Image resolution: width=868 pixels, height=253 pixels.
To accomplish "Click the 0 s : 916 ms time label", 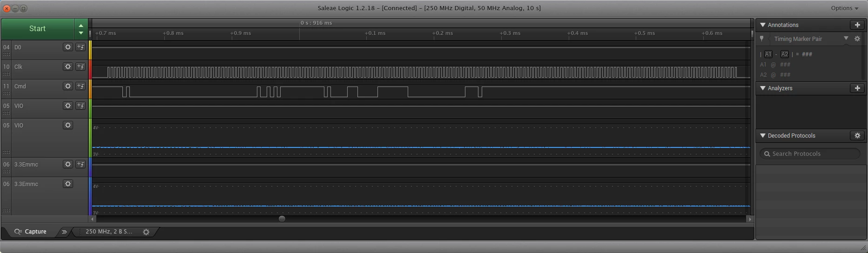I will pyautogui.click(x=316, y=22).
